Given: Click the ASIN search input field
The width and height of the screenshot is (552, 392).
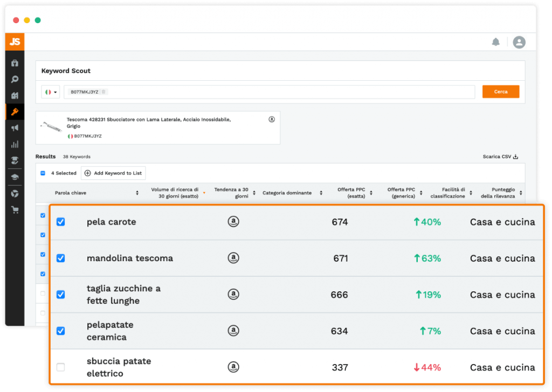Looking at the screenshot, I should pos(270,92).
